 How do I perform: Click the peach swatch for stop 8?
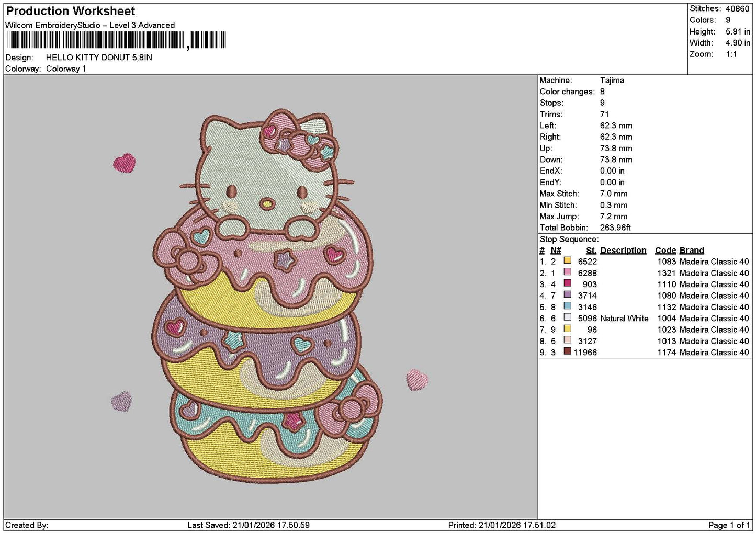(567, 340)
